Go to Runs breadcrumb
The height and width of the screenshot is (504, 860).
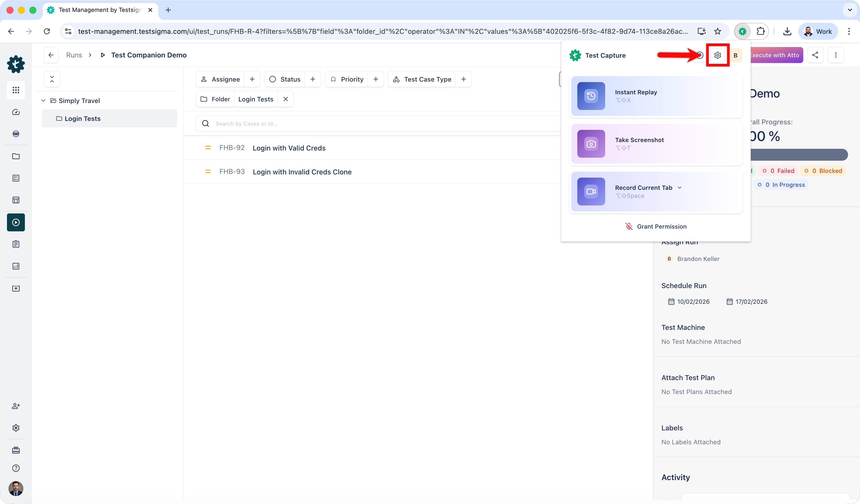(74, 55)
